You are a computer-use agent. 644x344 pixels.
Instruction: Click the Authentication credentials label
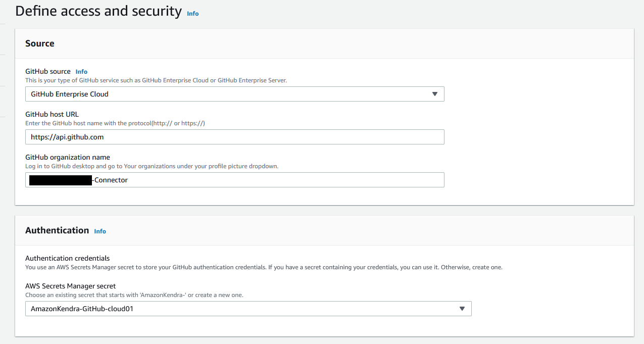tap(67, 258)
